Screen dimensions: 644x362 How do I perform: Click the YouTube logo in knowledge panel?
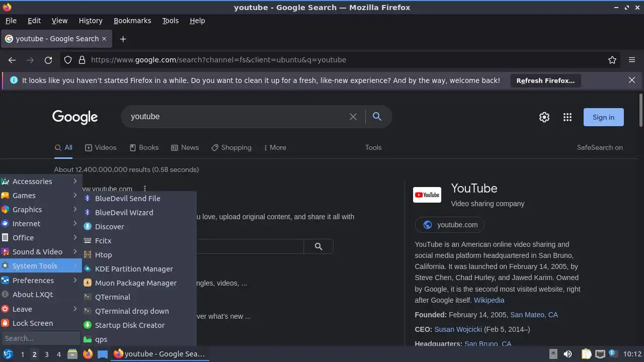click(427, 195)
